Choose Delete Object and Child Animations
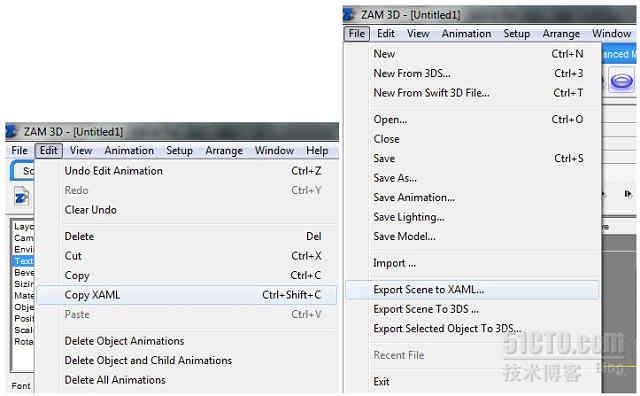640x396 pixels. tap(187, 360)
